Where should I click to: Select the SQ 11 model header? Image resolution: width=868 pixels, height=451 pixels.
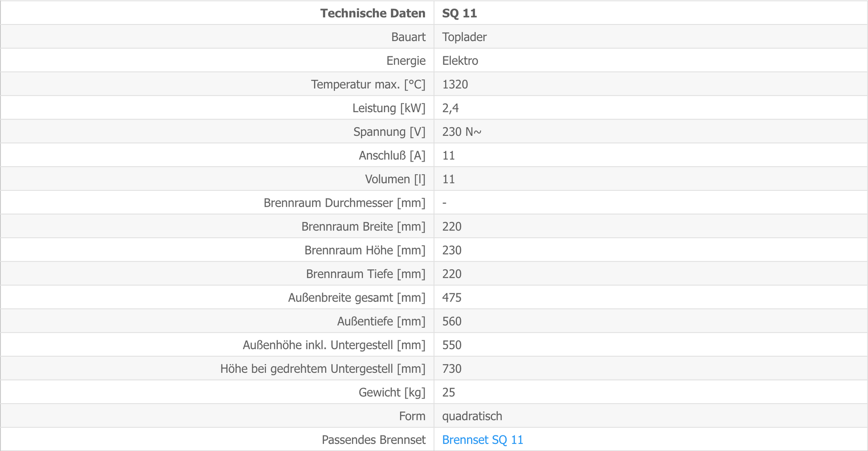pyautogui.click(x=459, y=13)
